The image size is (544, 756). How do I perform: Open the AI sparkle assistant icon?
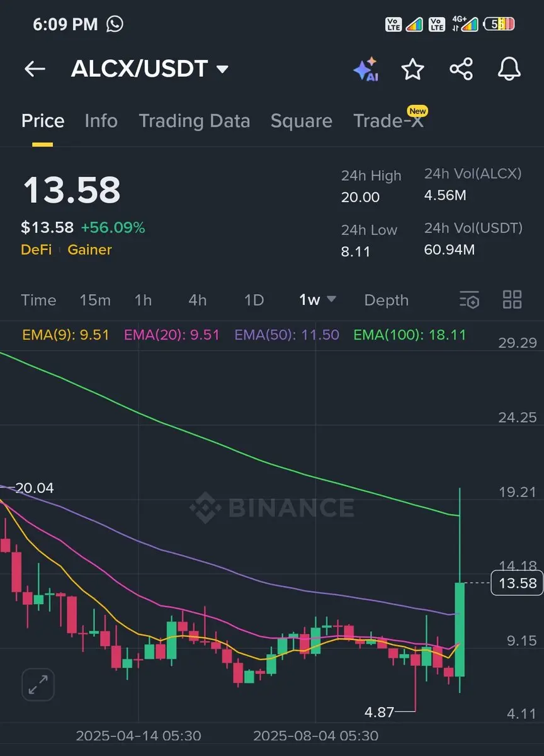pos(366,69)
